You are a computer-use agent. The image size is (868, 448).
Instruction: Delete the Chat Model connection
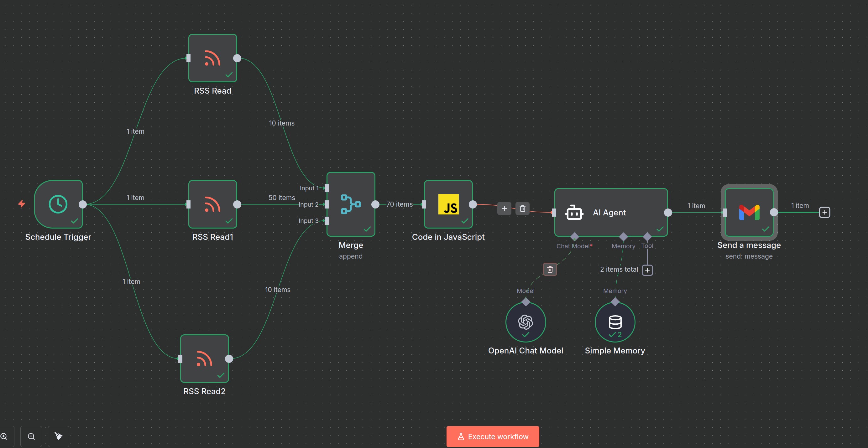[550, 269]
